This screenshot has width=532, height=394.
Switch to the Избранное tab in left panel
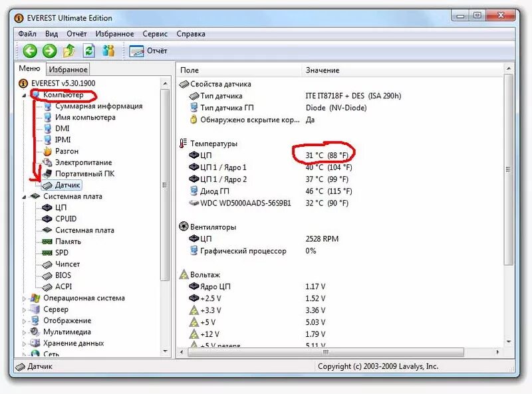pos(68,70)
